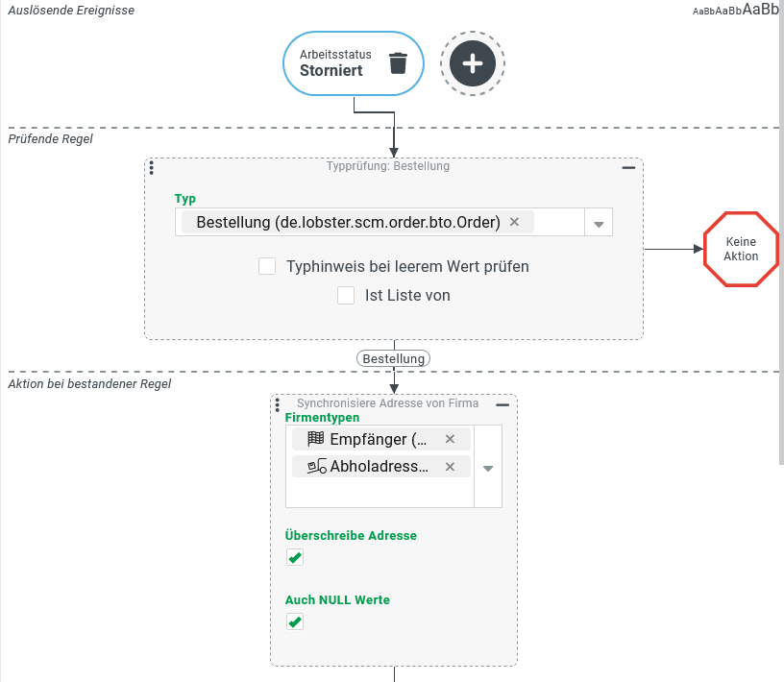This screenshot has height=682, width=784.
Task: Remove the Empfänger company type chip
Action: pyautogui.click(x=450, y=439)
